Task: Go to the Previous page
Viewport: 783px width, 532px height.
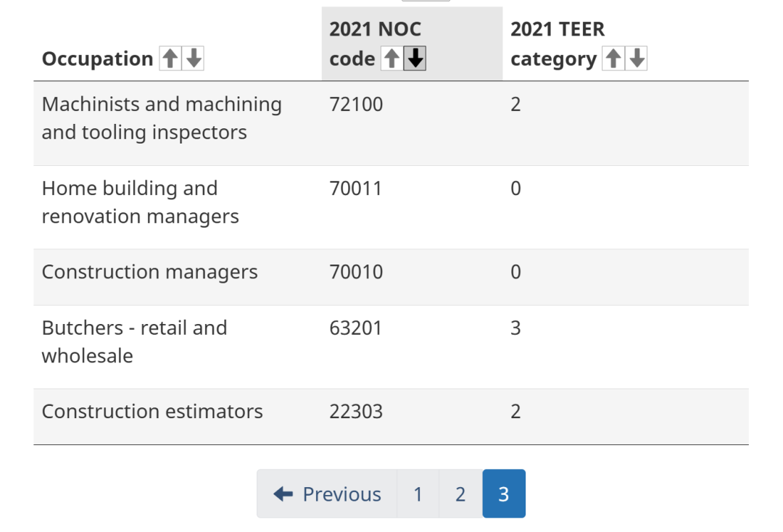Action: 327,494
